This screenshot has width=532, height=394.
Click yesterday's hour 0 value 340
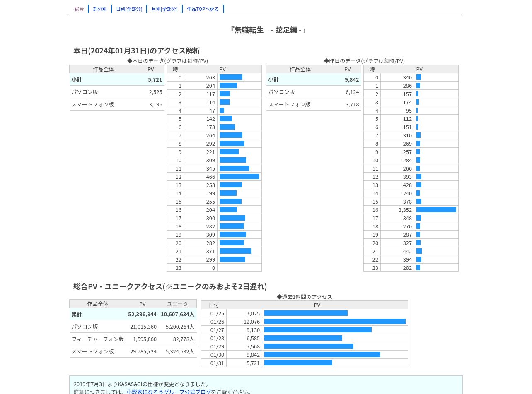tap(407, 77)
